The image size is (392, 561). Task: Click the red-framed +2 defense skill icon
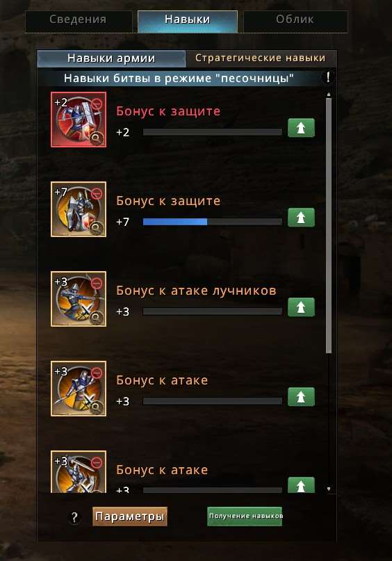pyautogui.click(x=79, y=120)
